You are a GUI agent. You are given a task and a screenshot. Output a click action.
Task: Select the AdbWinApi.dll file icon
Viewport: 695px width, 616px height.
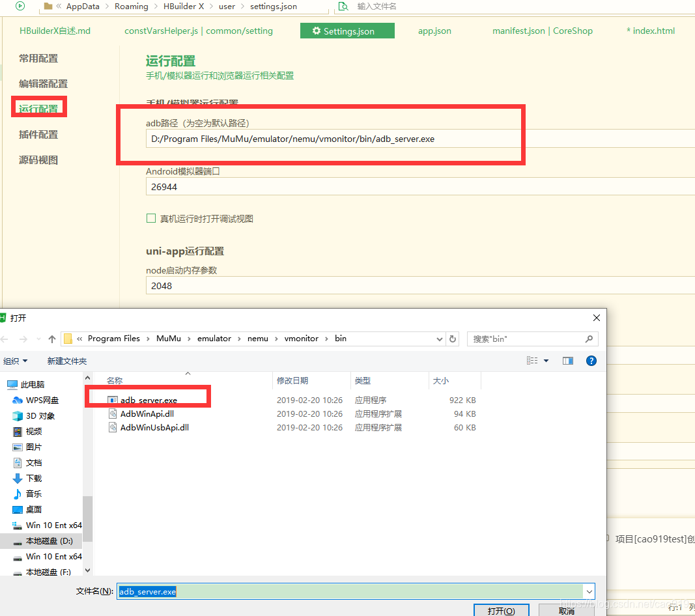[113, 414]
